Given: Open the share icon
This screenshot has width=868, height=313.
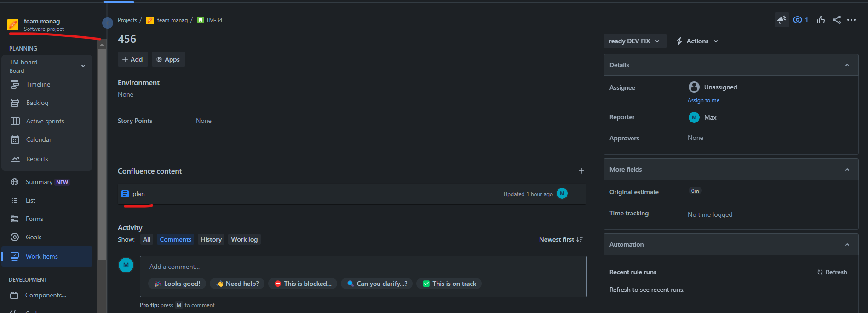Looking at the screenshot, I should click(837, 20).
